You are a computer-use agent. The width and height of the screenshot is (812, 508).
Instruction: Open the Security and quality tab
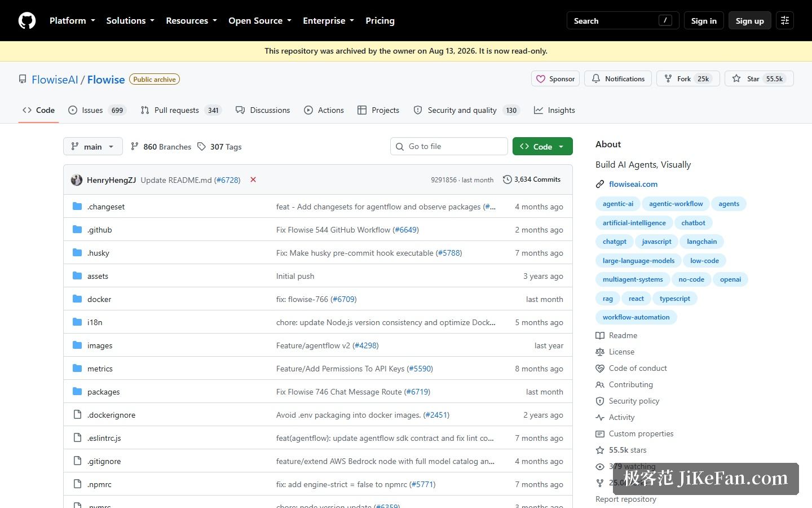click(467, 110)
